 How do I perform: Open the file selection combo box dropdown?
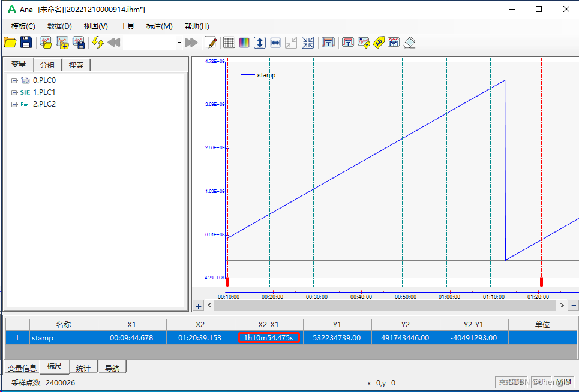click(x=179, y=43)
